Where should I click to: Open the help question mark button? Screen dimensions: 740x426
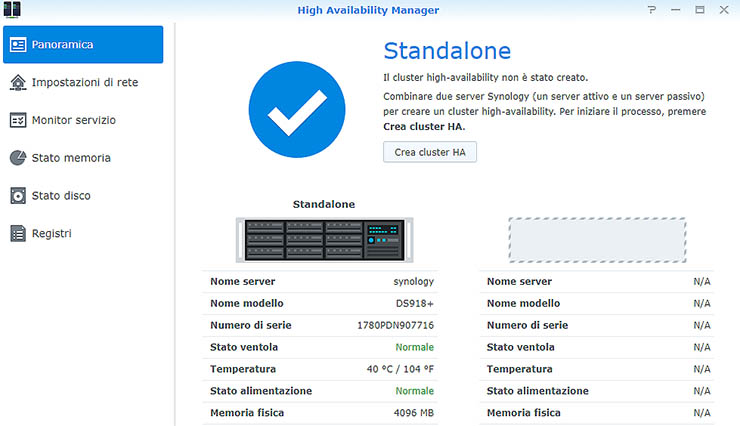(x=652, y=10)
